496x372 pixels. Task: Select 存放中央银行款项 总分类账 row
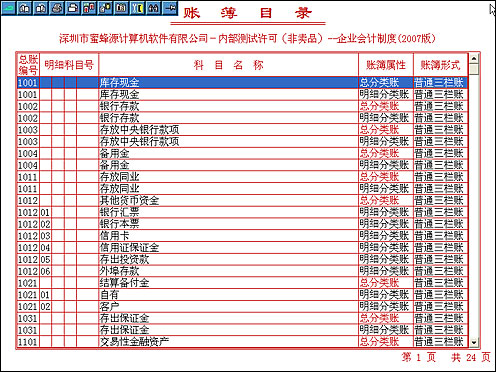(242, 130)
